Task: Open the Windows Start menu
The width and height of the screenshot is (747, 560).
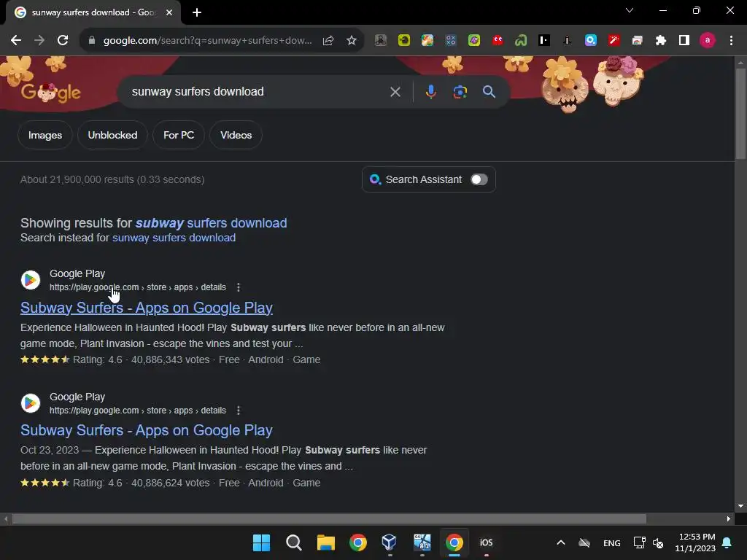Action: (x=261, y=542)
